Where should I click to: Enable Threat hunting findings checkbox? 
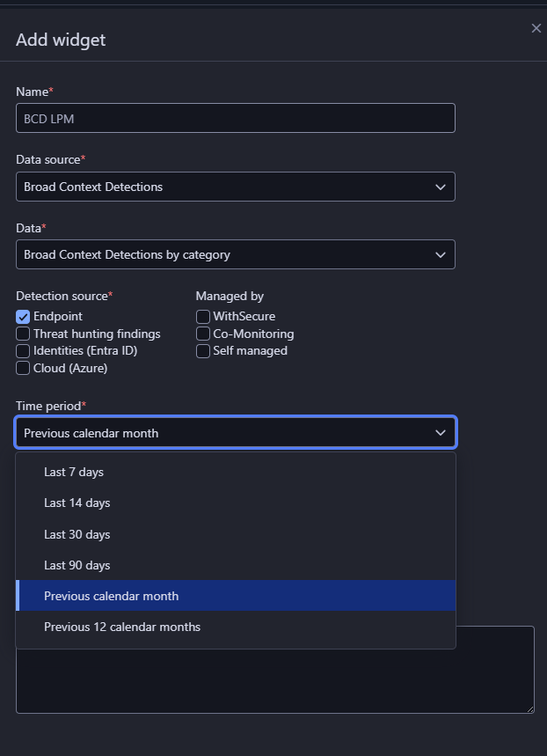click(23, 334)
